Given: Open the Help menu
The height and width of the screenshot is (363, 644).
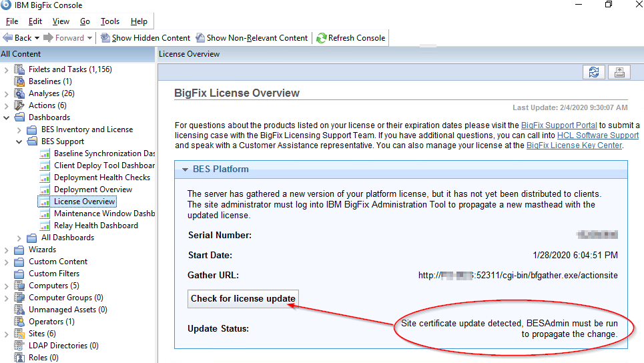Looking at the screenshot, I should click(x=139, y=21).
